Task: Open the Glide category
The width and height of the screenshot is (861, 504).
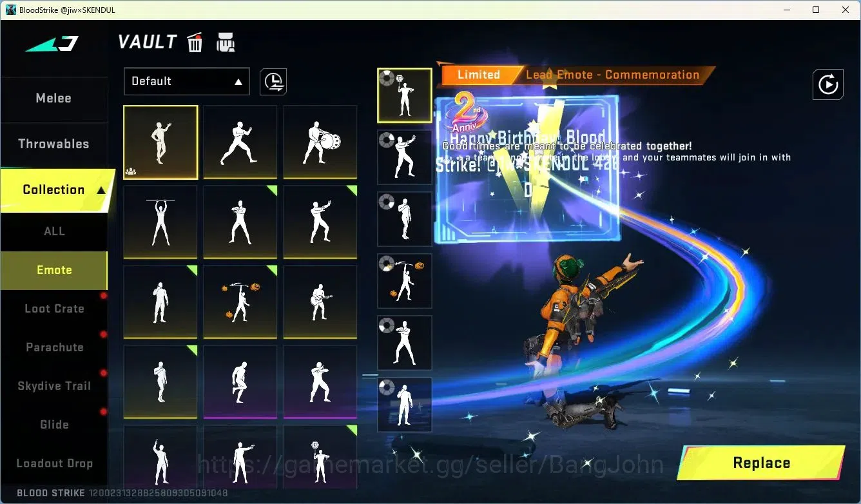Action: (x=54, y=425)
